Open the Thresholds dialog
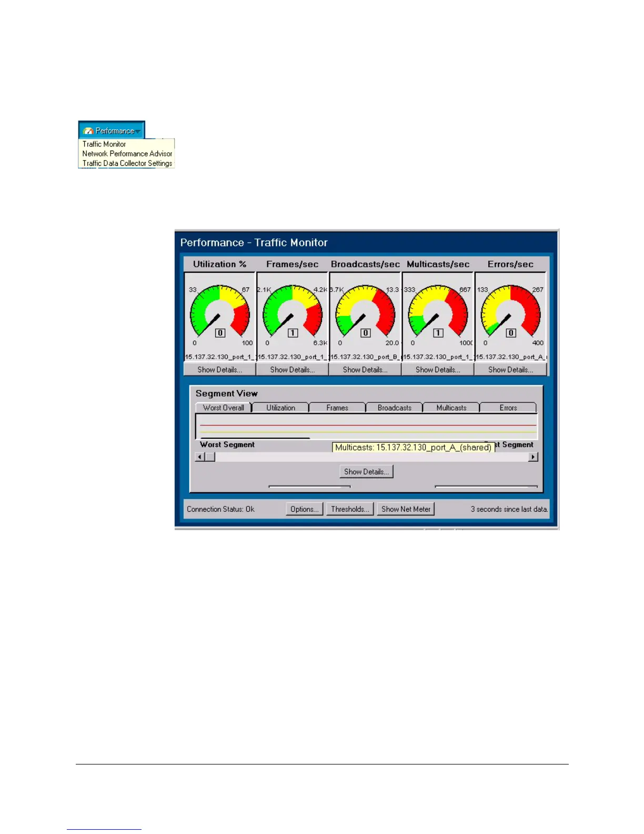This screenshot has width=644, height=834. (350, 509)
